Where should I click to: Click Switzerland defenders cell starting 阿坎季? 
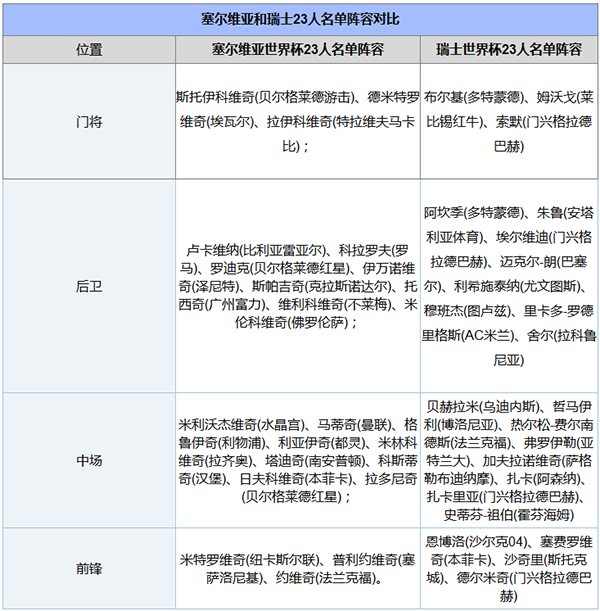click(509, 286)
